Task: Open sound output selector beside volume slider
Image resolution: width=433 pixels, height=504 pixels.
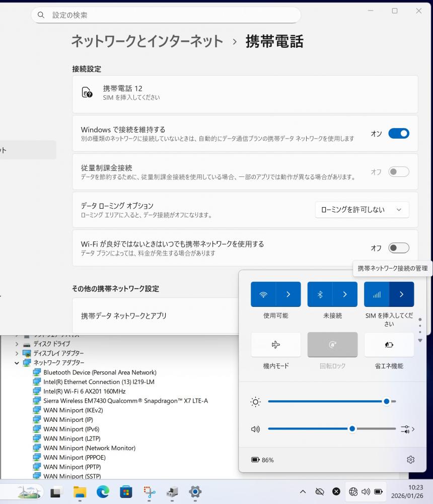Action: click(x=408, y=429)
